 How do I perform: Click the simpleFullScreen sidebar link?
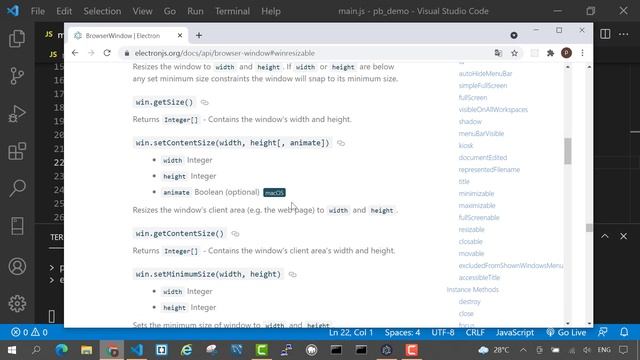point(483,86)
